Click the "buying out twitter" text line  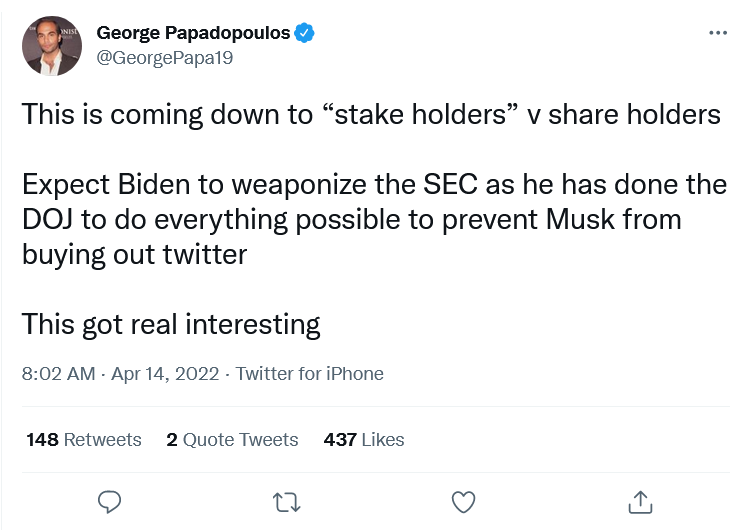(x=135, y=254)
